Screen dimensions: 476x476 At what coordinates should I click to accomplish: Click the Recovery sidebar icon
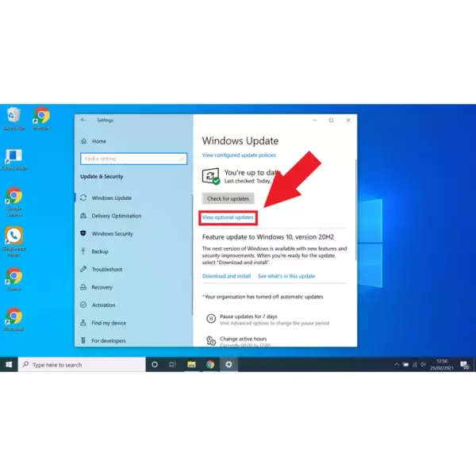click(83, 287)
